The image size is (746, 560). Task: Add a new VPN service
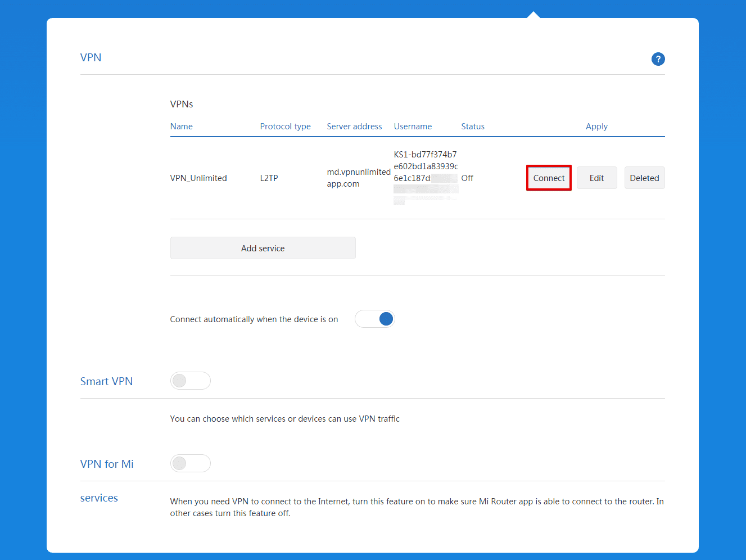point(263,248)
